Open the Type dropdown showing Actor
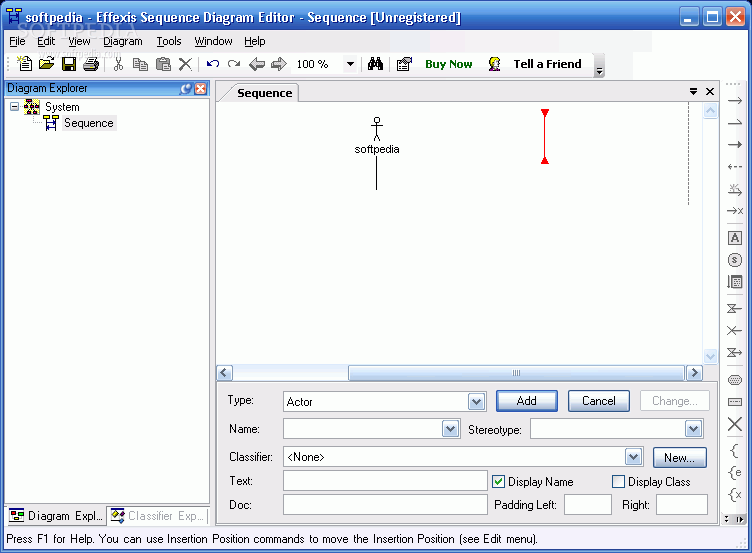Screen dimensions: 752x553 click(476, 401)
